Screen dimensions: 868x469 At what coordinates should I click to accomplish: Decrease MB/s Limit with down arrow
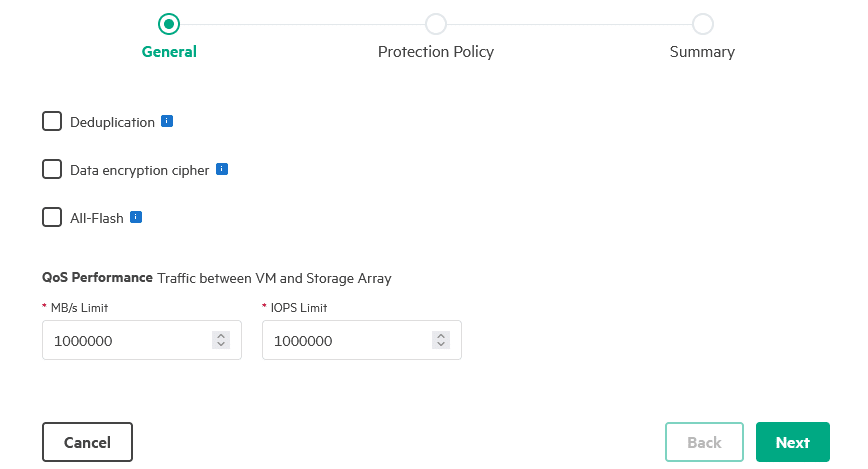221,344
